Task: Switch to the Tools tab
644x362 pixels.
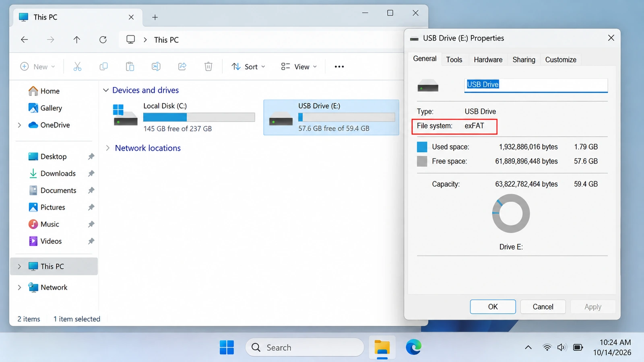Action: pos(454,60)
